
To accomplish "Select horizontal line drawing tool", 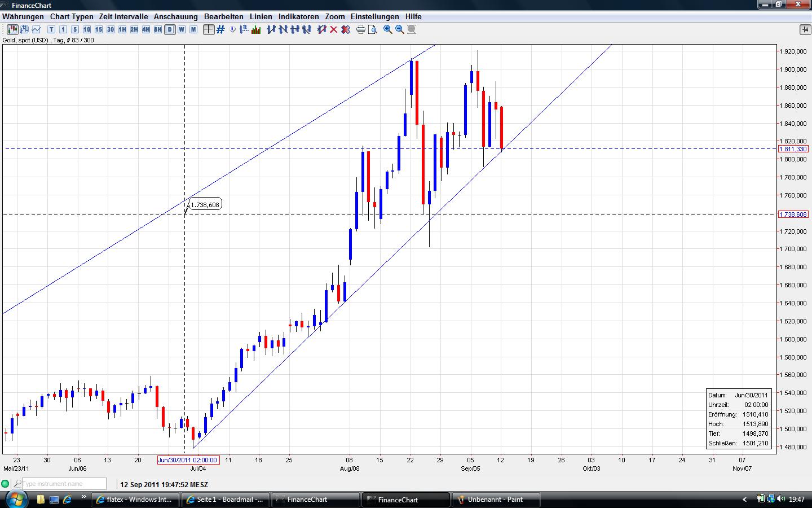I will [295, 29].
